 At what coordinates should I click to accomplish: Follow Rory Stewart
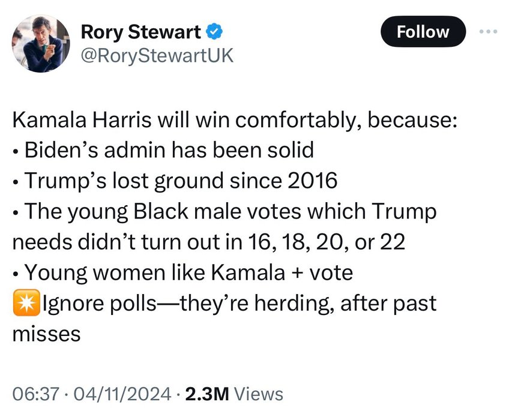tap(423, 32)
